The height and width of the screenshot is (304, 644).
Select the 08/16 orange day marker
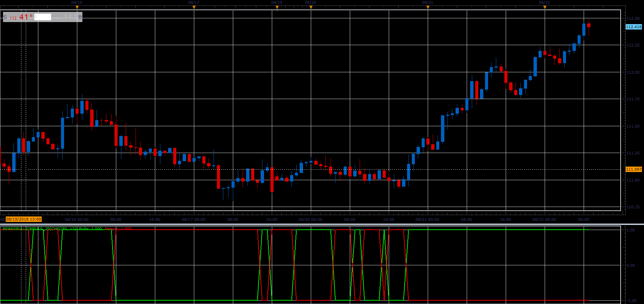point(77,7)
